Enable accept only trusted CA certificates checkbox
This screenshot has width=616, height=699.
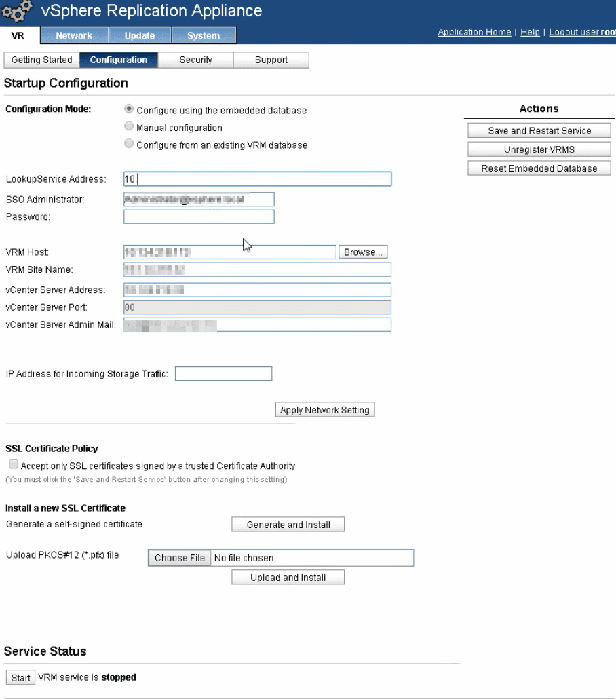pyautogui.click(x=14, y=464)
